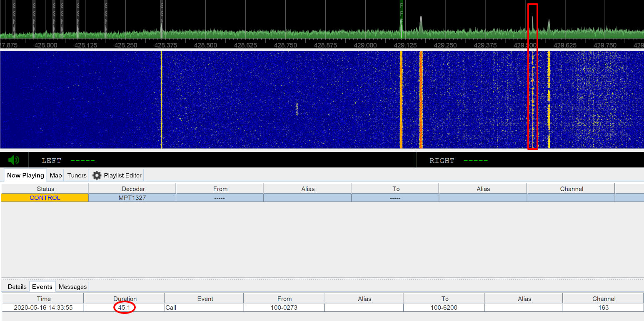644x321 pixels.
Task: Mute audio using the green speaker icon
Action: [13, 160]
